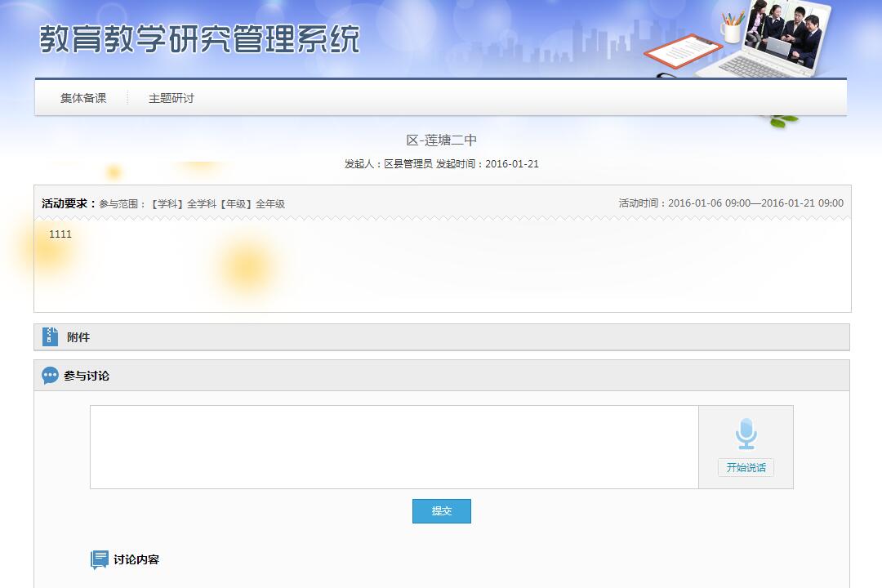Click the 1111 activity content text
The image size is (882, 588).
(60, 234)
